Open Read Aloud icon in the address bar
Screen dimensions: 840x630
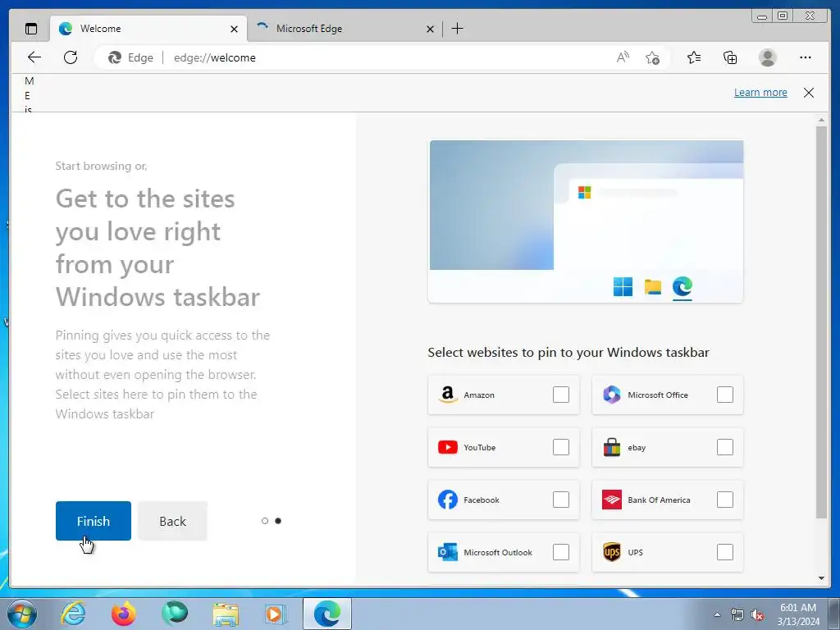(623, 57)
